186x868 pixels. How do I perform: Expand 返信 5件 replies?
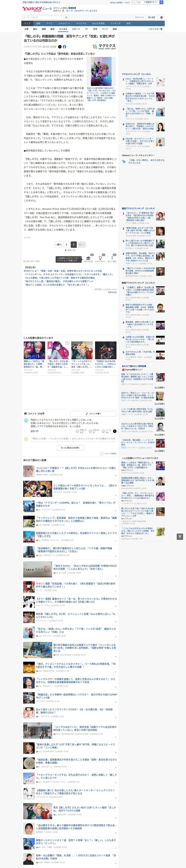point(34,431)
